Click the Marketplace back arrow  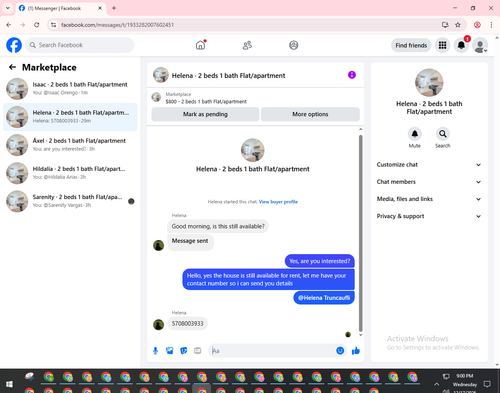click(12, 67)
